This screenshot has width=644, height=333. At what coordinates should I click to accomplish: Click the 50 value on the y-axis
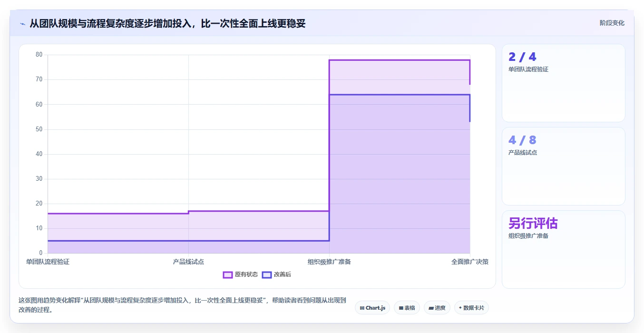coord(39,129)
